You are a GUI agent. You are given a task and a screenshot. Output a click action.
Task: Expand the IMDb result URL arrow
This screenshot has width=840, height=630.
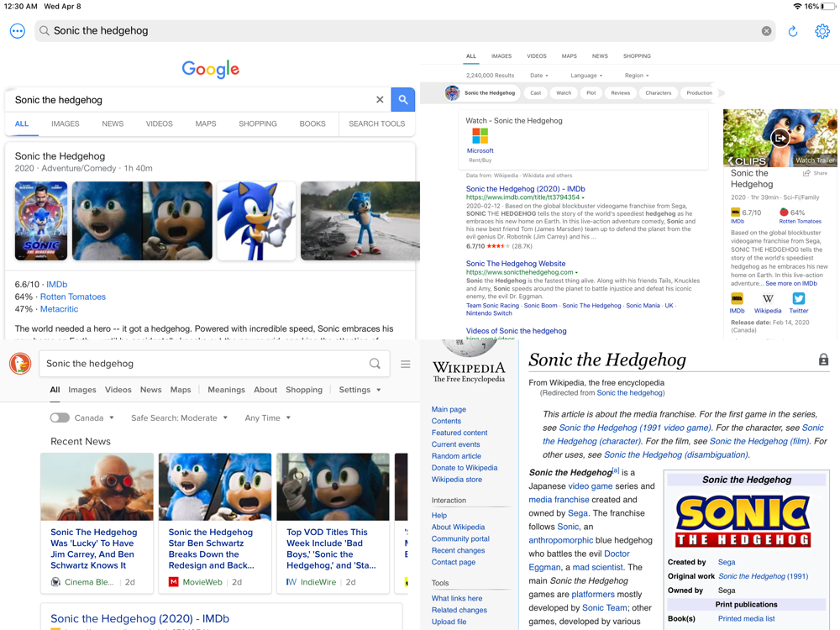tap(583, 197)
